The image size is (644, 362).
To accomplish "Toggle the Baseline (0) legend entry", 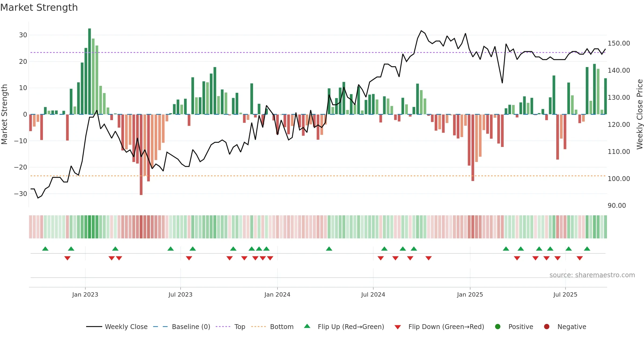I will [x=182, y=327].
